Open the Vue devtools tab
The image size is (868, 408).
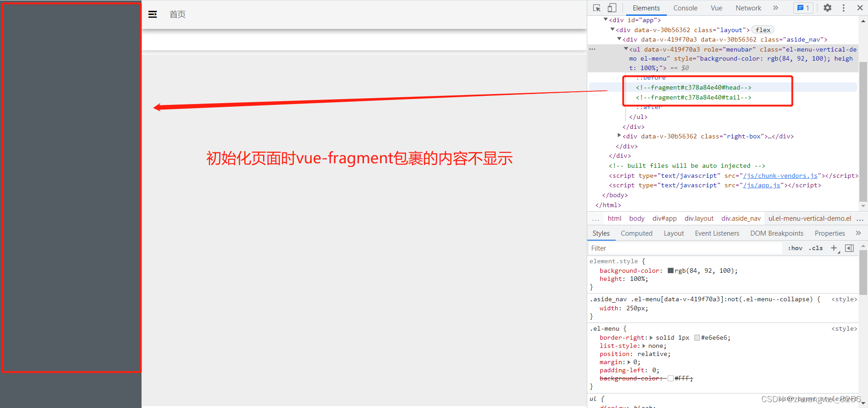pos(717,8)
